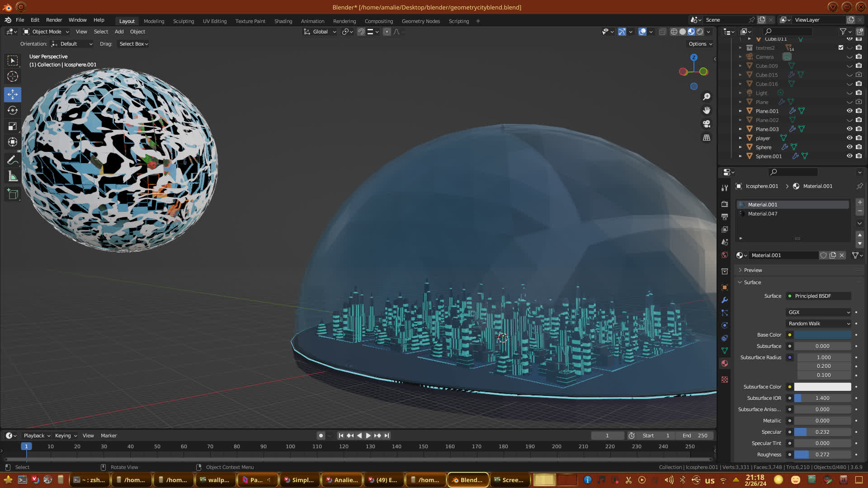Open the Random Walk subsurface method dropdown
Viewport: 868px width, 488px height.
[819, 324]
